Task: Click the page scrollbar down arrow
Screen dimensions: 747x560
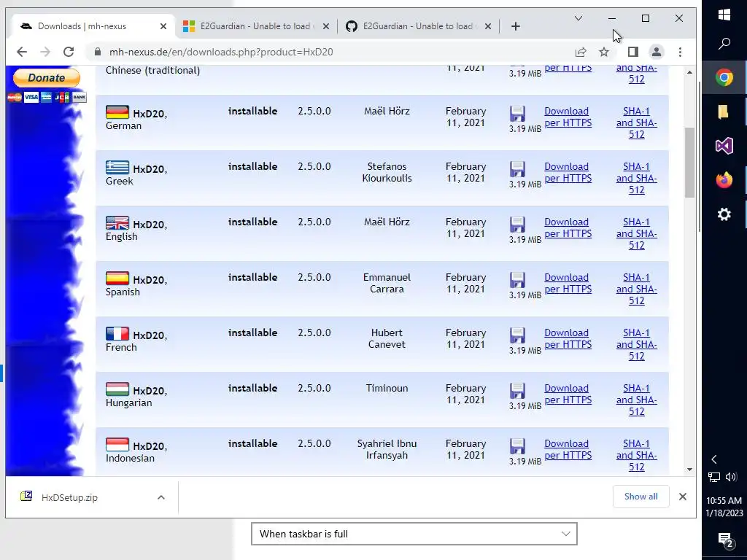Action: (690, 470)
